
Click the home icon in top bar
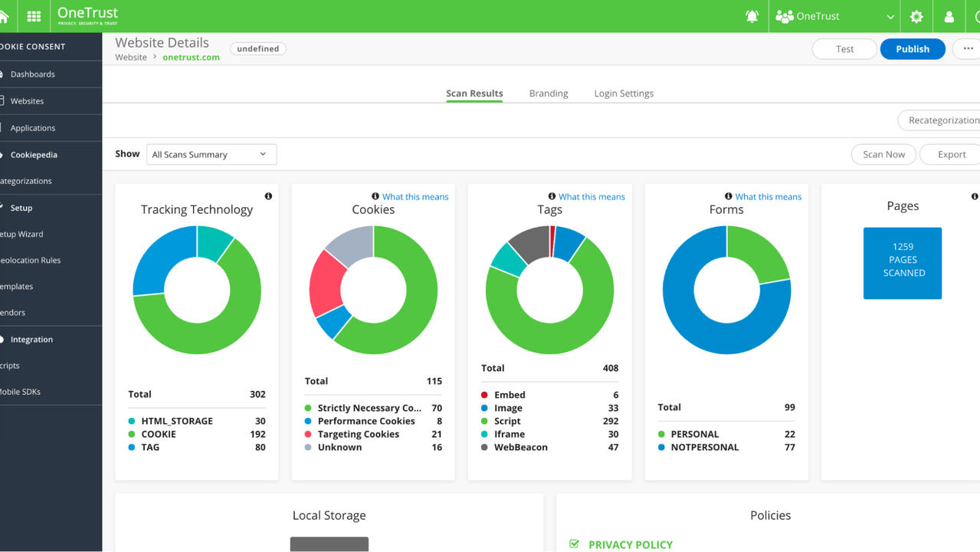point(4,16)
